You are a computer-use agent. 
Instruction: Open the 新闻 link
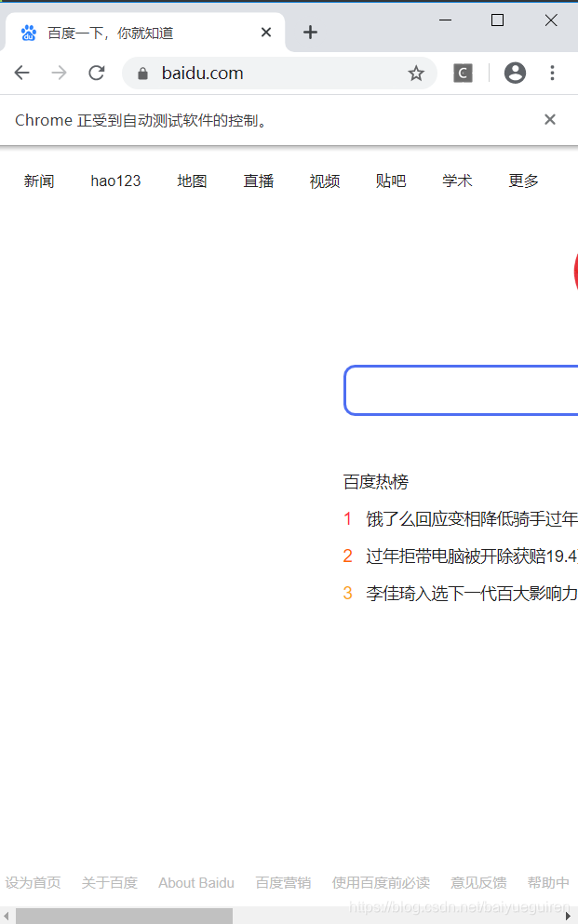click(39, 181)
